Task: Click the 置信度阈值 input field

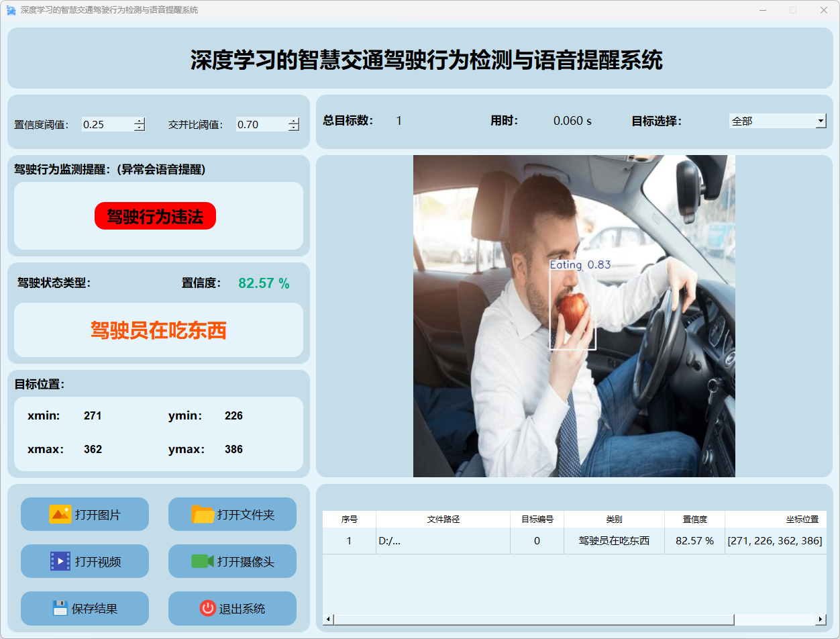Action: coord(107,124)
